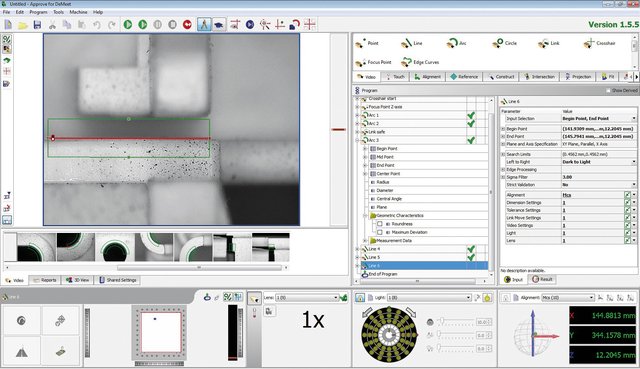Switch to the Construct tab
This screenshot has width=640, height=369.
(x=501, y=77)
